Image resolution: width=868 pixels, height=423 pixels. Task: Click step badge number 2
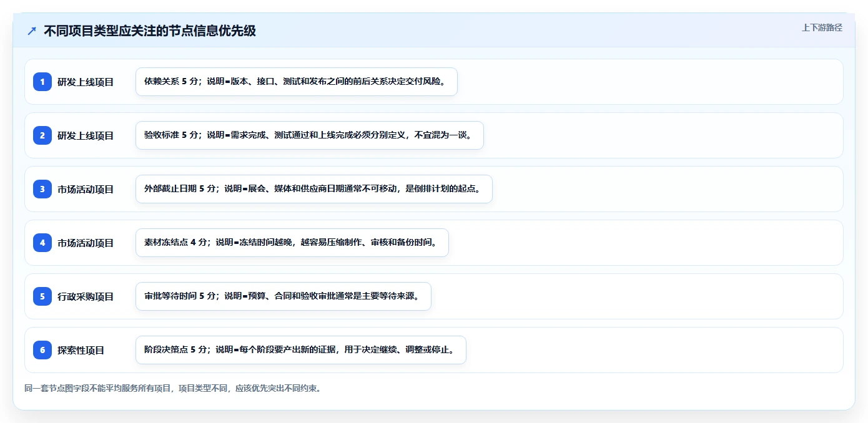(x=42, y=135)
